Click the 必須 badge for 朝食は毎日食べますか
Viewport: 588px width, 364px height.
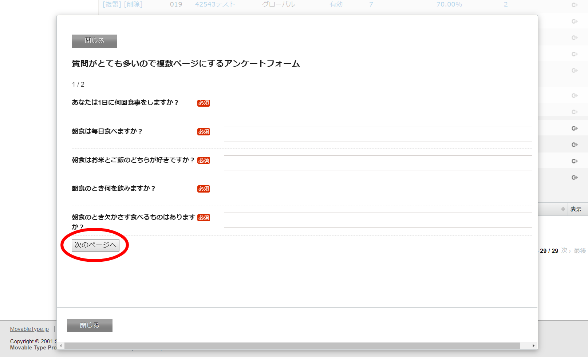coord(204,132)
